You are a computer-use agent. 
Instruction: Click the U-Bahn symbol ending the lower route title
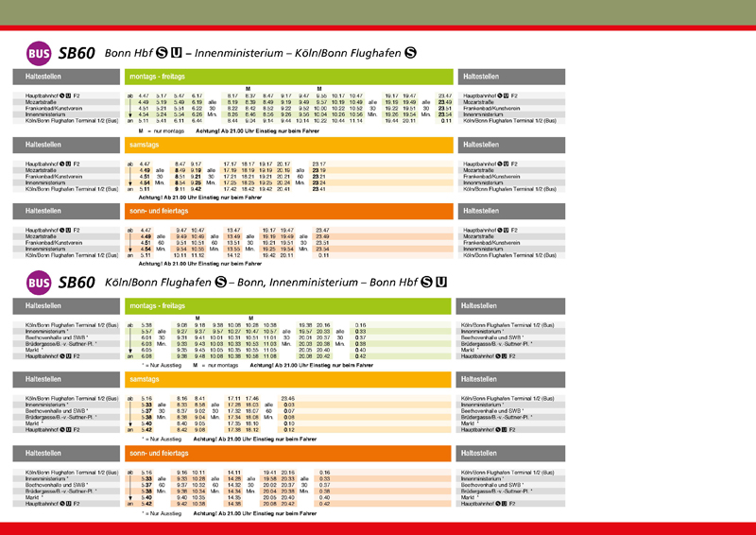coord(441,281)
